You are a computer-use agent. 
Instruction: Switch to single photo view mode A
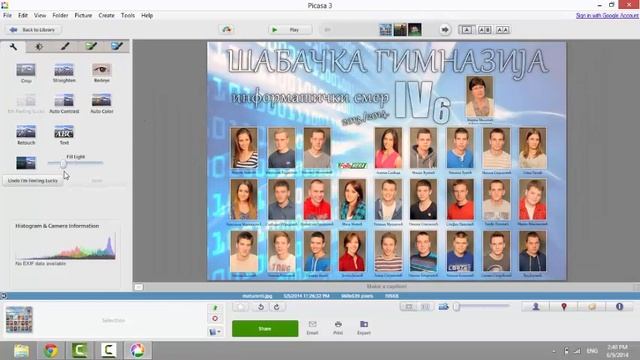(x=467, y=30)
